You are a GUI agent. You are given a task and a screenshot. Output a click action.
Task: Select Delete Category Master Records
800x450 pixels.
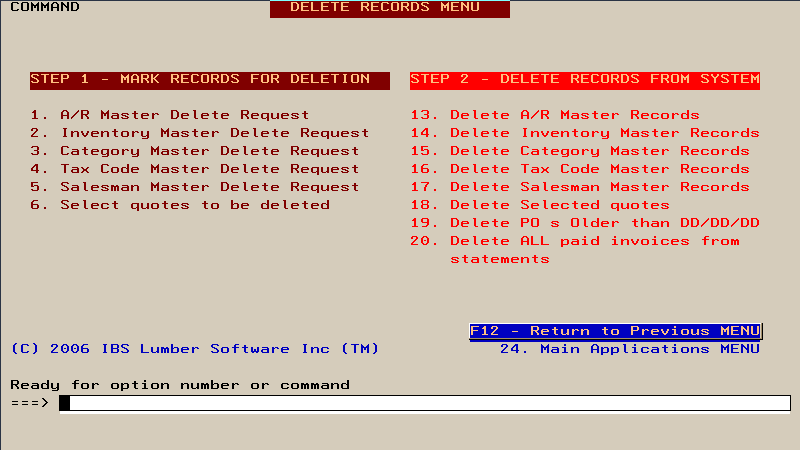[x=580, y=151]
